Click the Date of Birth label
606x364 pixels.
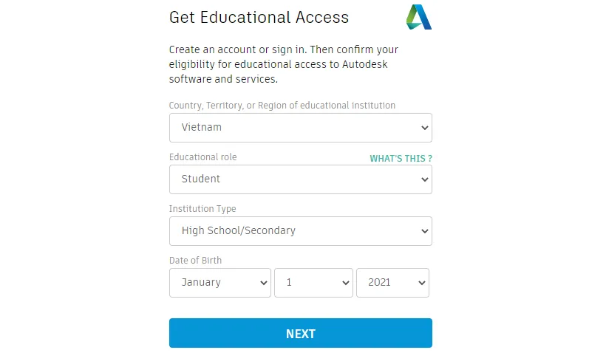click(x=195, y=261)
